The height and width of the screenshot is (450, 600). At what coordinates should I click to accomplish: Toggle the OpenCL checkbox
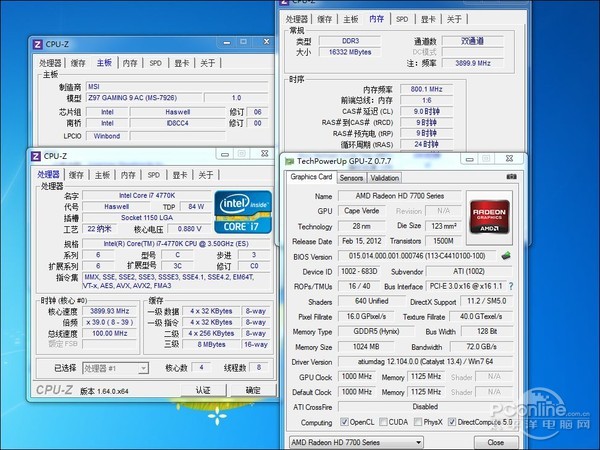344,422
